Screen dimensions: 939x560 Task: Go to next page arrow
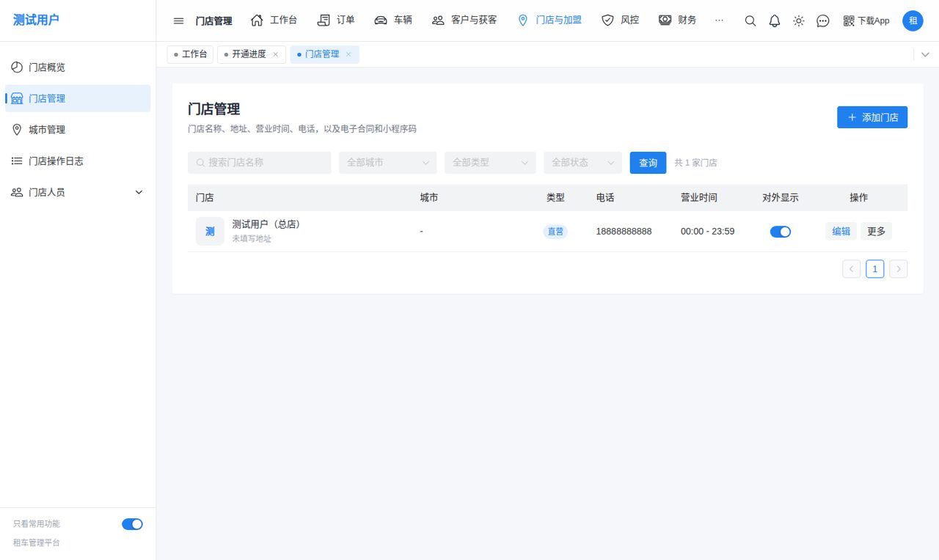pyautogui.click(x=899, y=269)
